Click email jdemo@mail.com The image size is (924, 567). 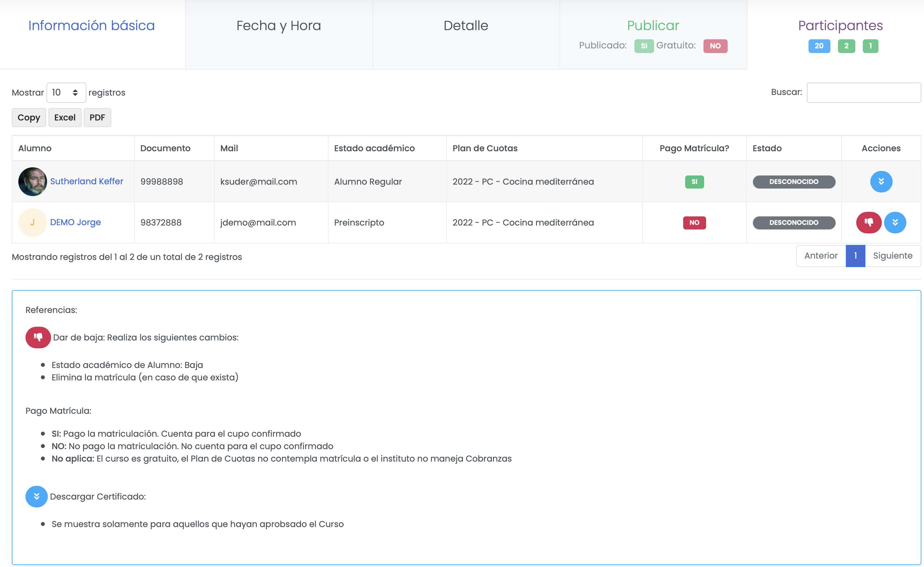point(258,223)
